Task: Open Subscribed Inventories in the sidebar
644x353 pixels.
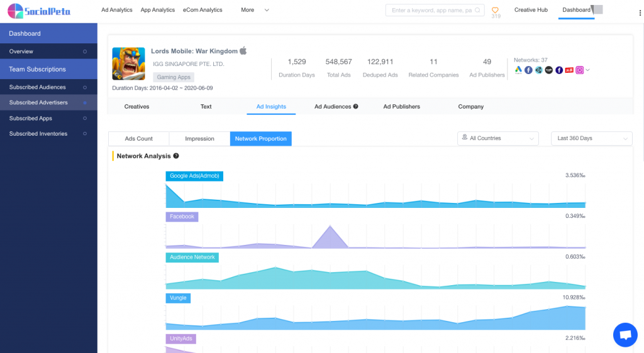Action: [x=48, y=134]
